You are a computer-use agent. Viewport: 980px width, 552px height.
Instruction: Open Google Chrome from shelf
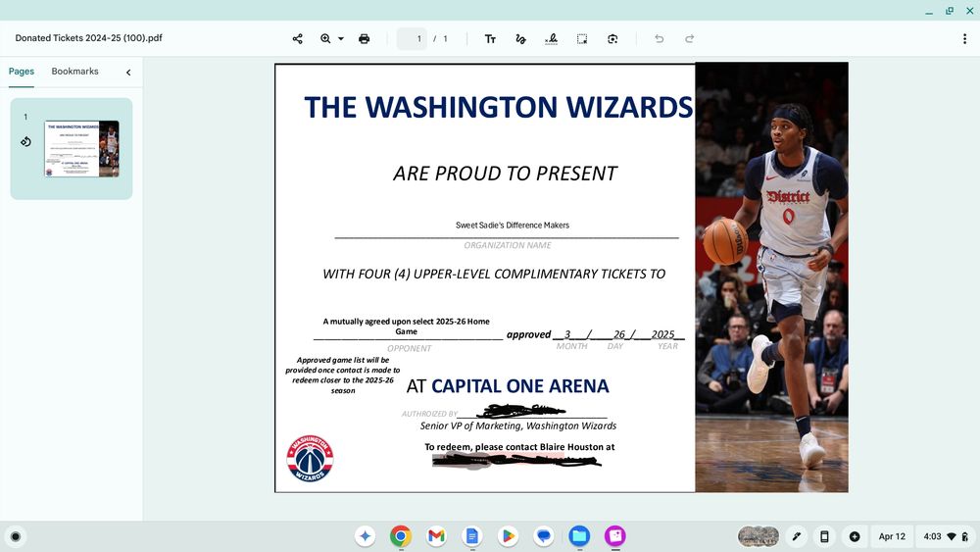(x=401, y=535)
